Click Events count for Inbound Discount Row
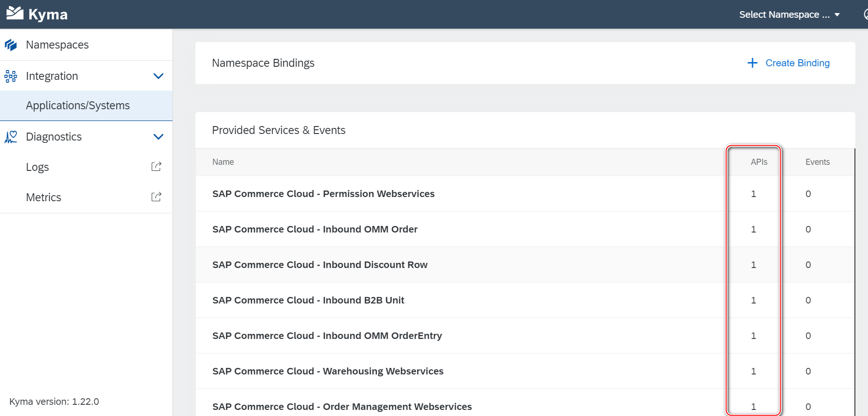This screenshot has height=416, width=868. 808,265
